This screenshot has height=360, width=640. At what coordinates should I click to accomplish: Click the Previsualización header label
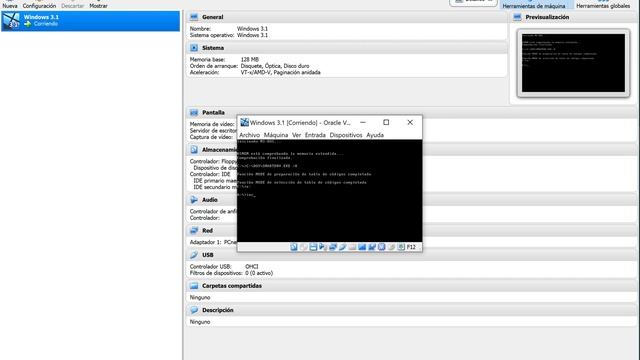pyautogui.click(x=547, y=17)
